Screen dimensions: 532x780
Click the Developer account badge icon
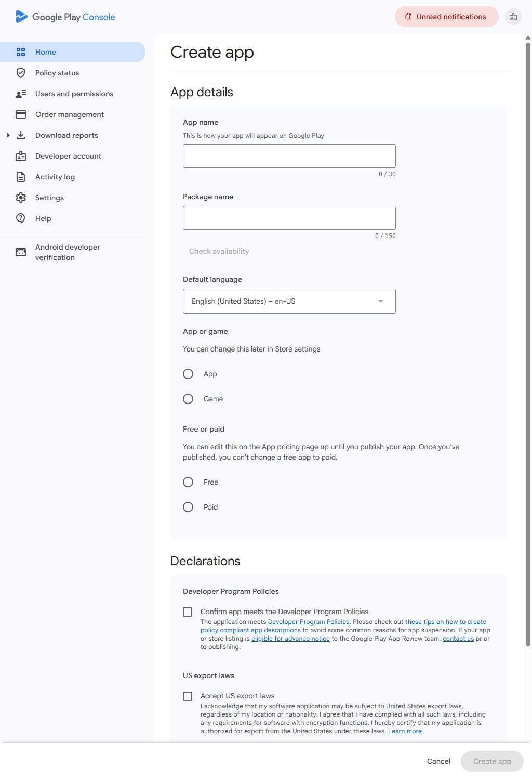[x=21, y=156]
